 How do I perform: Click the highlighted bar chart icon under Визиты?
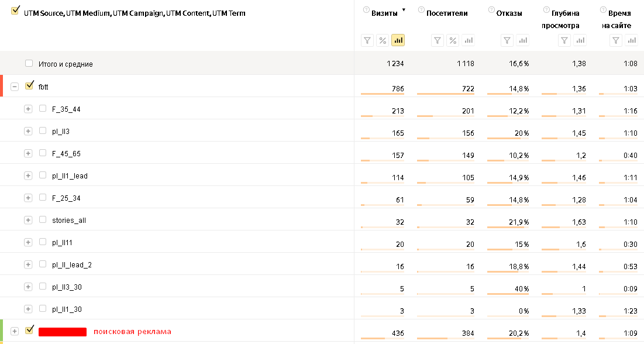point(398,40)
